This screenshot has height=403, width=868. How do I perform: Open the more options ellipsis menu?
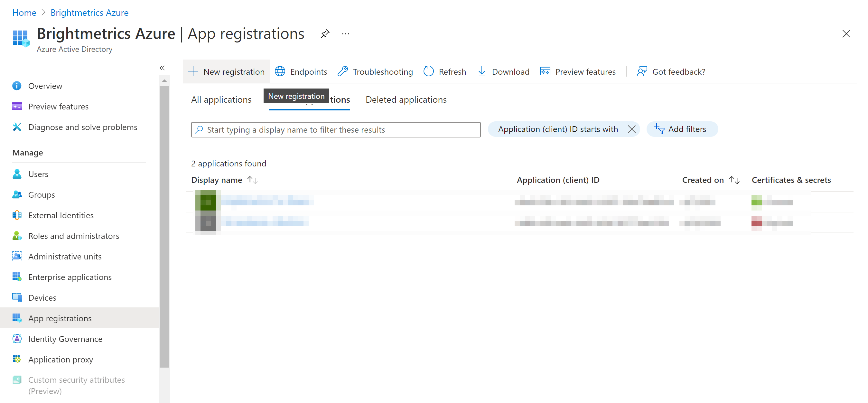tap(345, 34)
